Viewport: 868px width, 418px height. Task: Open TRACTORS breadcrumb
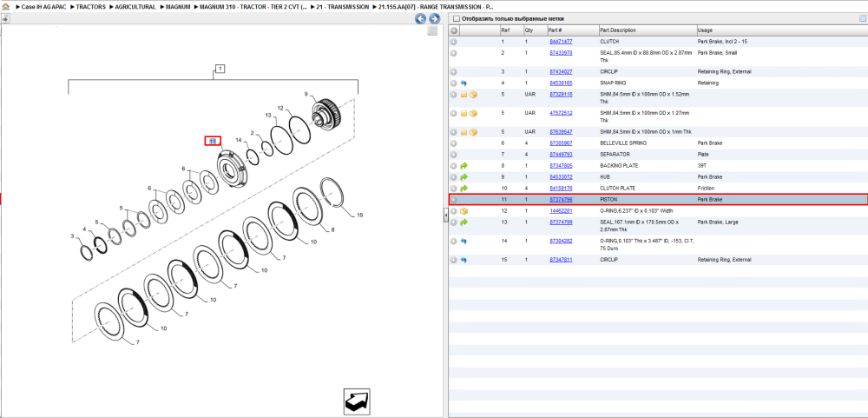91,7
